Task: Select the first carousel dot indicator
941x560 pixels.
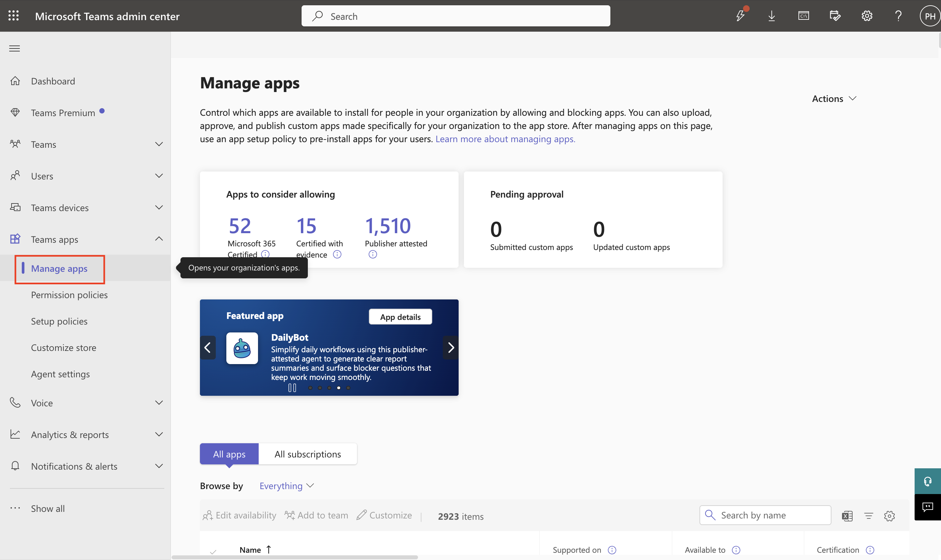Action: (310, 388)
